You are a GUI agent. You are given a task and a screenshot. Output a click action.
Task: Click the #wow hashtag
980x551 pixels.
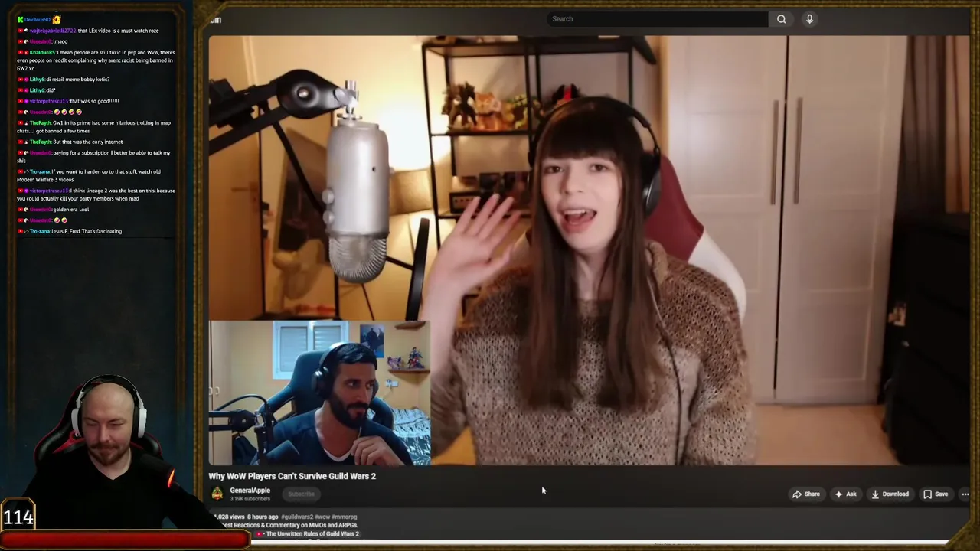coord(322,517)
